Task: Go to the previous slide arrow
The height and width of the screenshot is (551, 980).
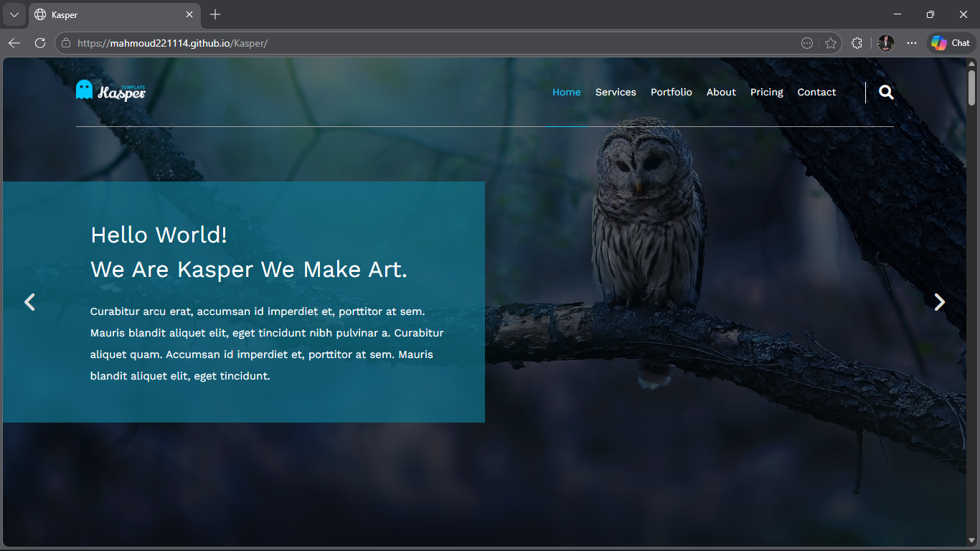Action: pyautogui.click(x=29, y=302)
